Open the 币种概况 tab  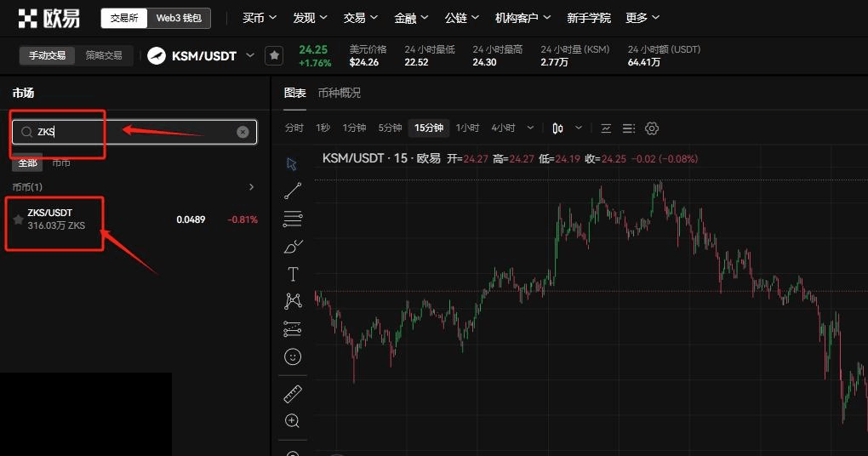pyautogui.click(x=339, y=93)
